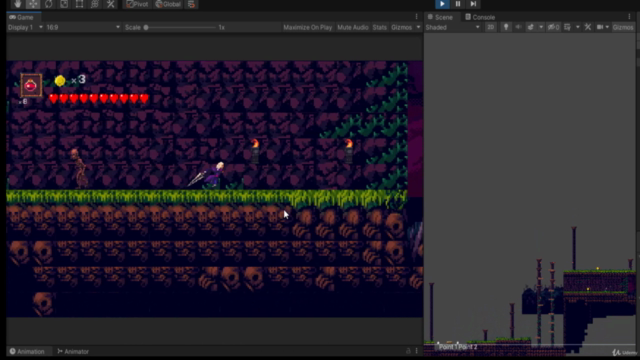The height and width of the screenshot is (360, 640).
Task: Open Scene grid settings dropdown arrow
Action: pos(578,27)
